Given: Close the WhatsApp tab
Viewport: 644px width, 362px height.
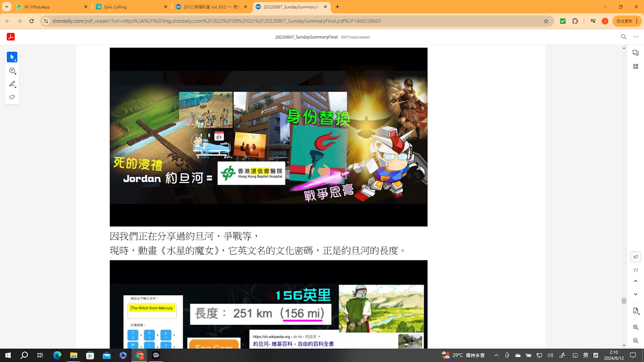Looking at the screenshot, I should pos(86,7).
